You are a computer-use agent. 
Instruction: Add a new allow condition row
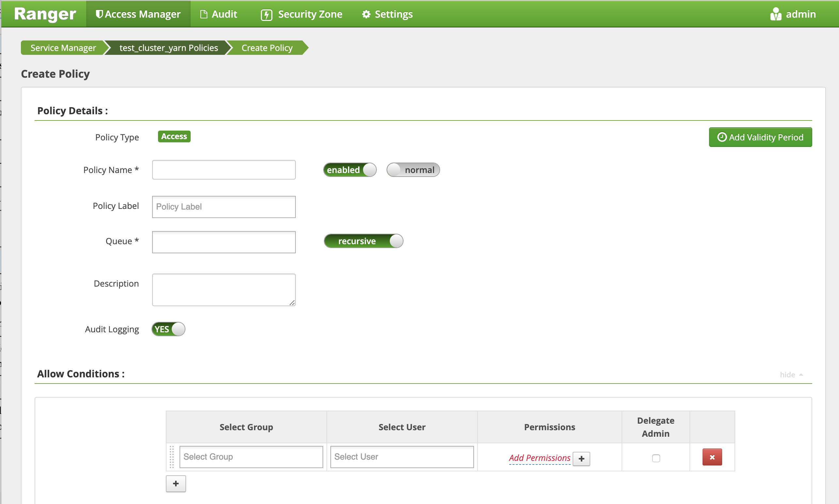pyautogui.click(x=176, y=484)
